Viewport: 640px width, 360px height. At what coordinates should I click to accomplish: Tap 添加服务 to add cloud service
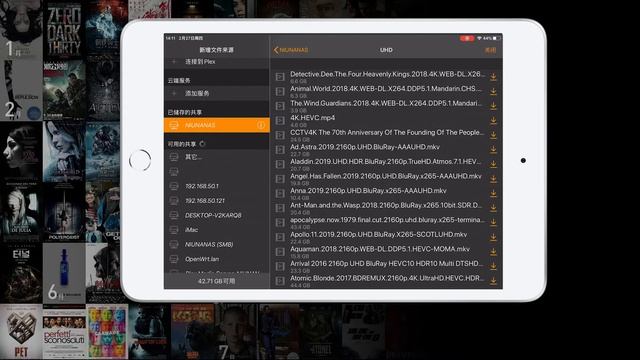tap(197, 93)
